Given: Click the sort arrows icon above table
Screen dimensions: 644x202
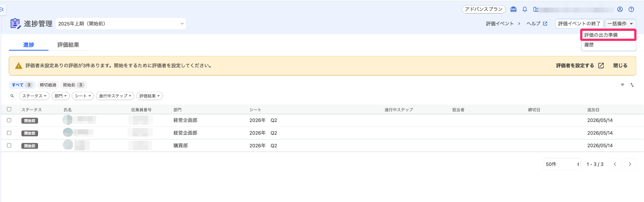Looking at the screenshot, I should click(x=632, y=85).
